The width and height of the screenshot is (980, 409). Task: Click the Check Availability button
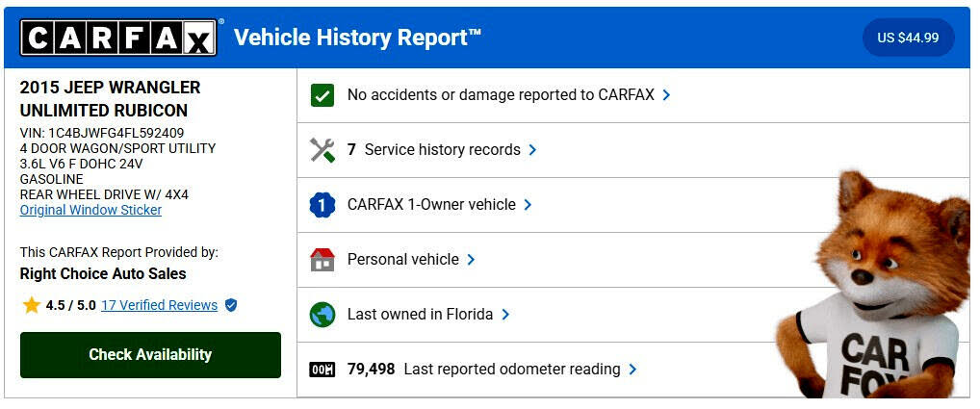point(150,355)
